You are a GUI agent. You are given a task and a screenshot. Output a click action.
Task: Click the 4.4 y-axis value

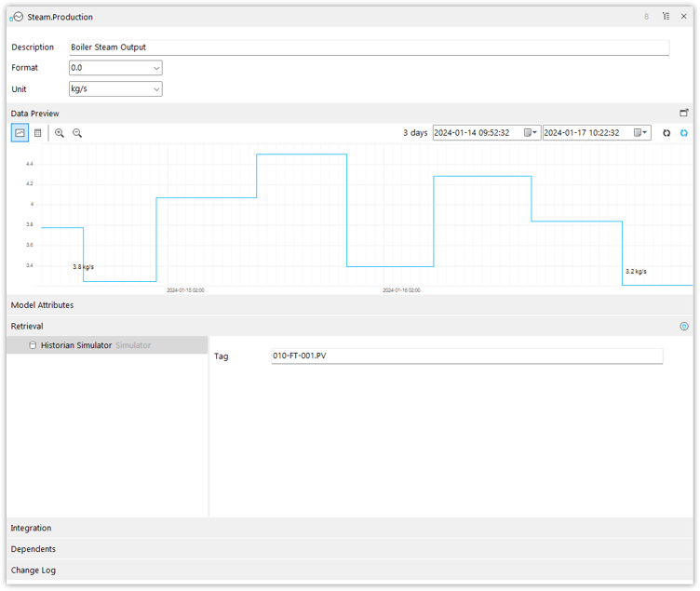click(x=30, y=164)
